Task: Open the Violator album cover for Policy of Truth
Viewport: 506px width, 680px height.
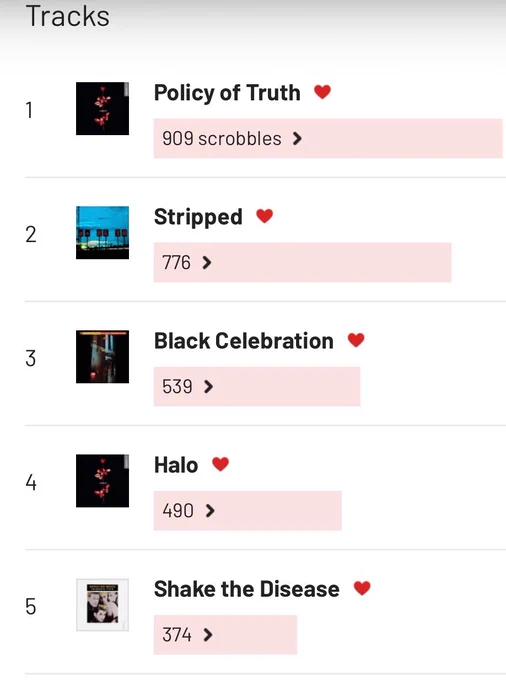Action: point(102,108)
